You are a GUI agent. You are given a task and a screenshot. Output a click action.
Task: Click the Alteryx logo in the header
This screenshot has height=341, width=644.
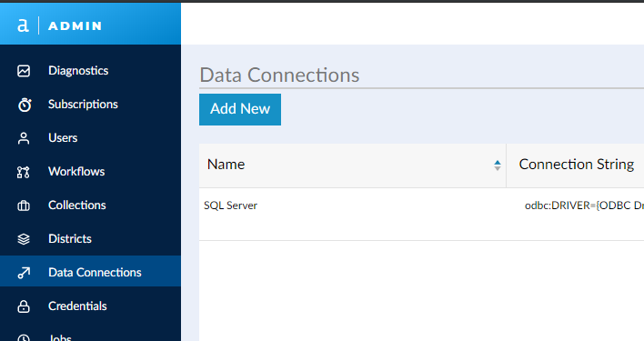click(23, 25)
